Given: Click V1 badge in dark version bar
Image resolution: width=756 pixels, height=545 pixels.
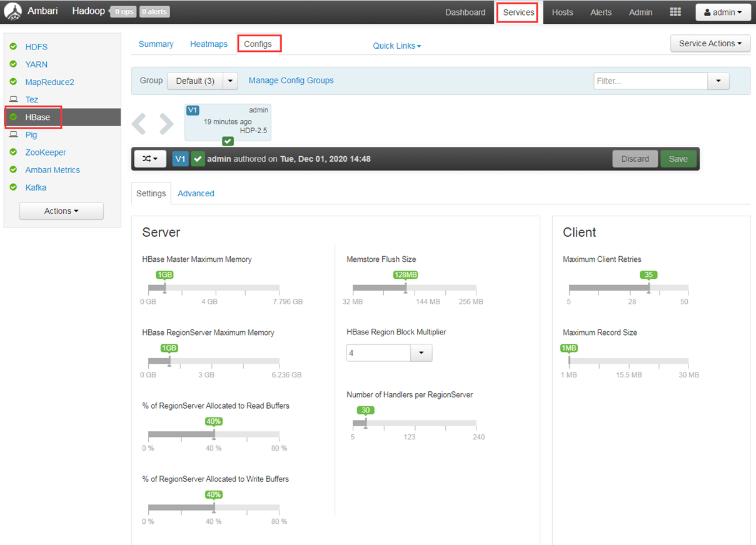Looking at the screenshot, I should click(x=180, y=159).
